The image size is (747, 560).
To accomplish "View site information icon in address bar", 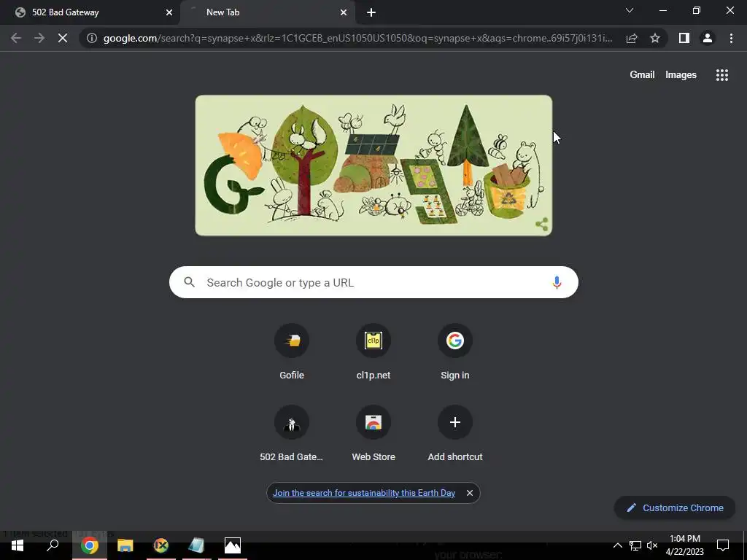I will tap(92, 38).
